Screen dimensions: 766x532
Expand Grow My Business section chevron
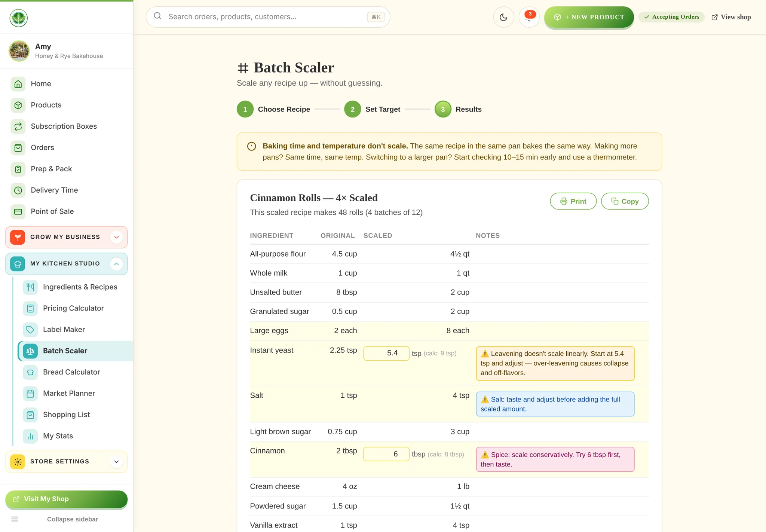(116, 237)
